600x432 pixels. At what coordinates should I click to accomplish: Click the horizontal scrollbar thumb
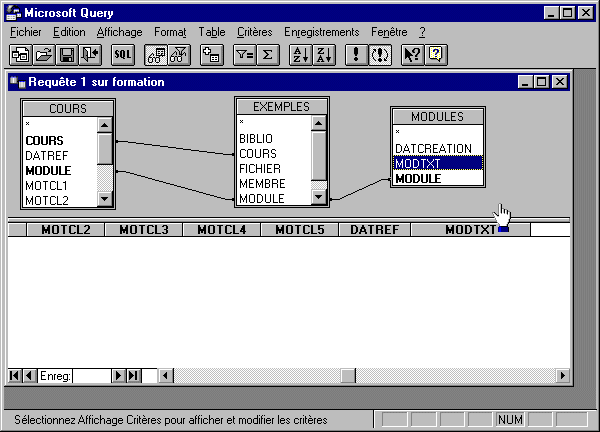348,376
